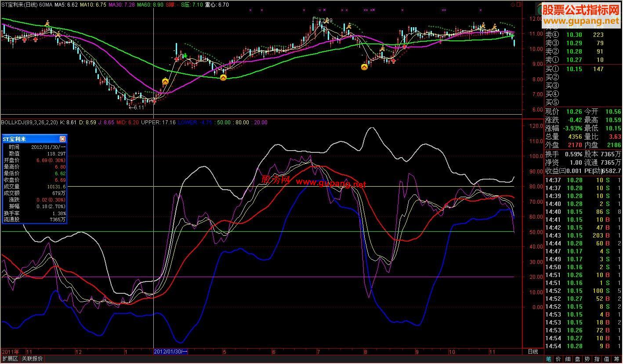Click the 今开 10.56 opening price value
This screenshot has width=623, height=364.
tap(613, 112)
